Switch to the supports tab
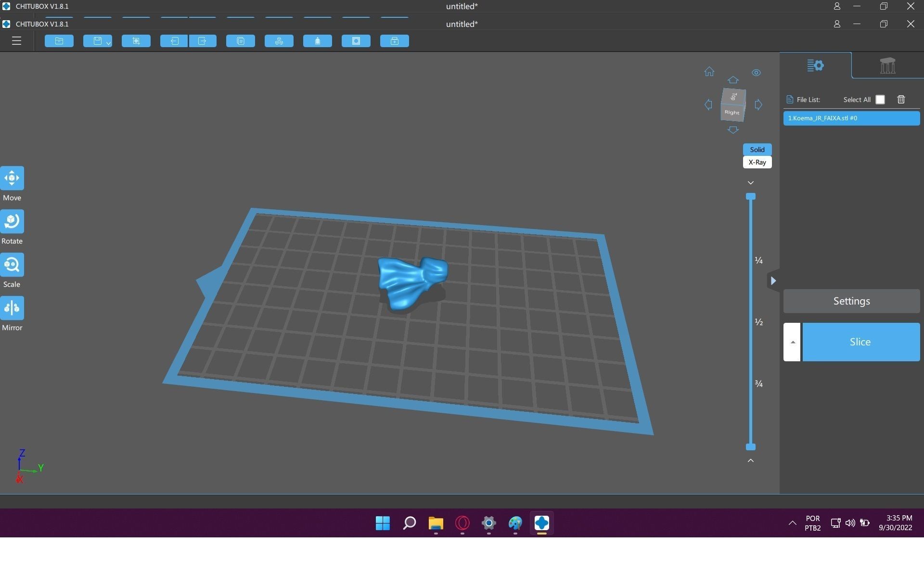This screenshot has height=585, width=924. pyautogui.click(x=887, y=65)
